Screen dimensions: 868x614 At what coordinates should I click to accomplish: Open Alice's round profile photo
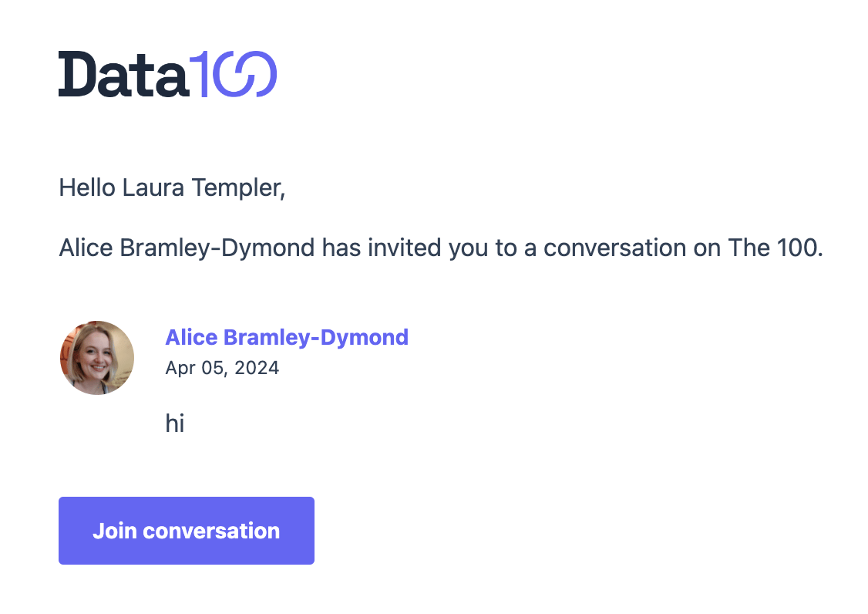97,358
